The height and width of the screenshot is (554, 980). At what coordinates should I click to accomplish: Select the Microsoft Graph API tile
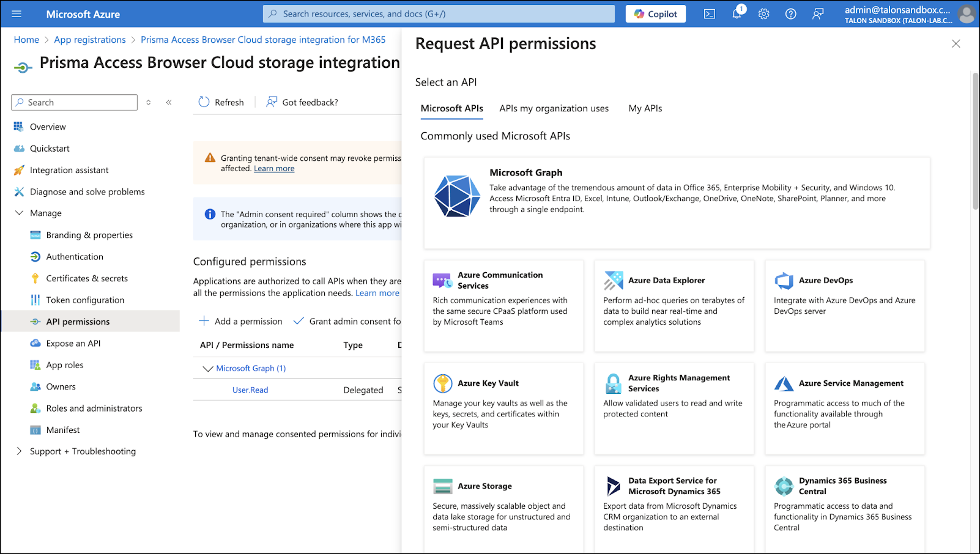pyautogui.click(x=677, y=202)
